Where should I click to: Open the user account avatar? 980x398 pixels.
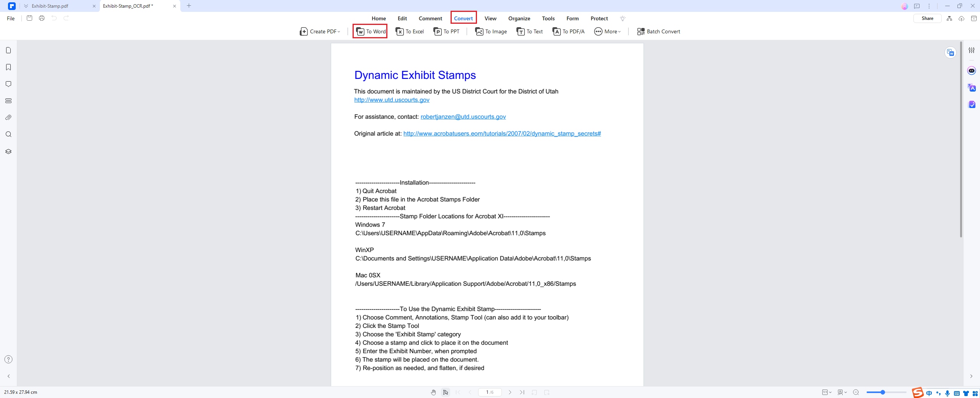tap(905, 6)
